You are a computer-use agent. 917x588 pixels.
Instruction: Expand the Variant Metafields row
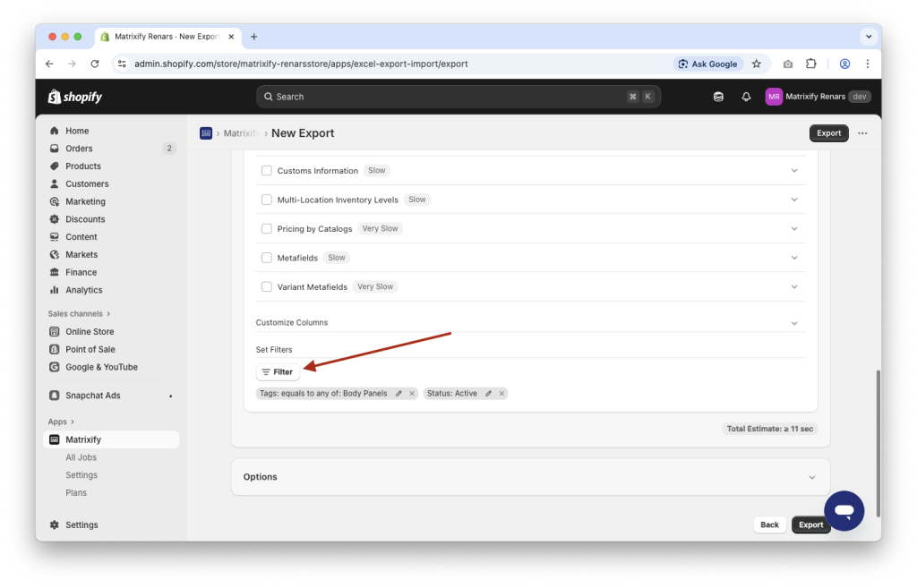click(x=793, y=286)
